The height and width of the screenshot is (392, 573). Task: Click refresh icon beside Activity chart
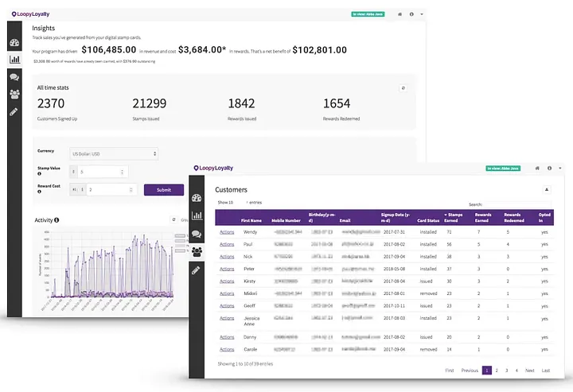pyautogui.click(x=174, y=219)
